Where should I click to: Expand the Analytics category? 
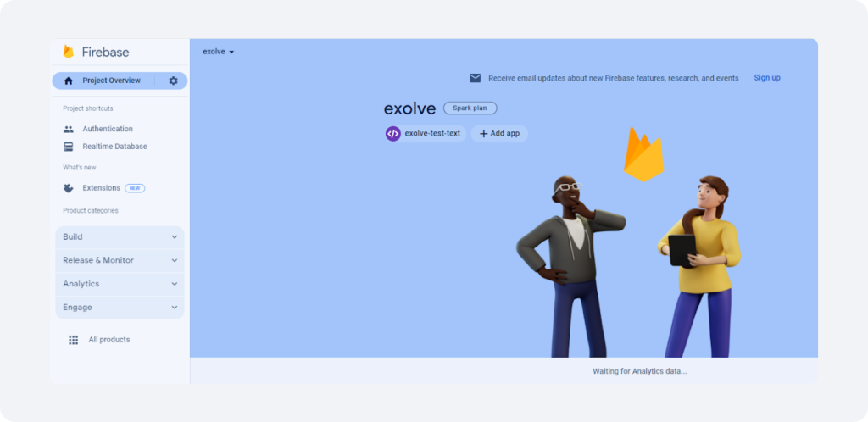click(x=120, y=284)
